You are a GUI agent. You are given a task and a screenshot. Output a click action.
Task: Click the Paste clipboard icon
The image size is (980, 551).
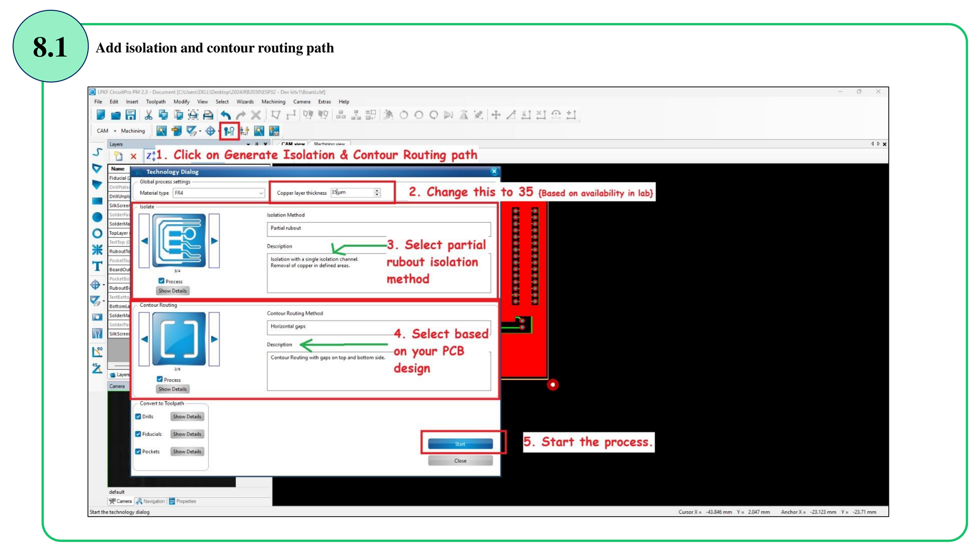click(178, 115)
